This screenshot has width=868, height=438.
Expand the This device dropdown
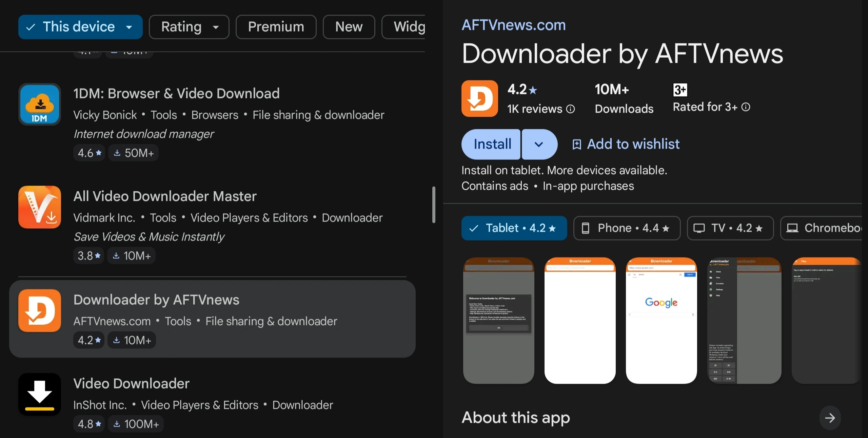[x=80, y=27]
